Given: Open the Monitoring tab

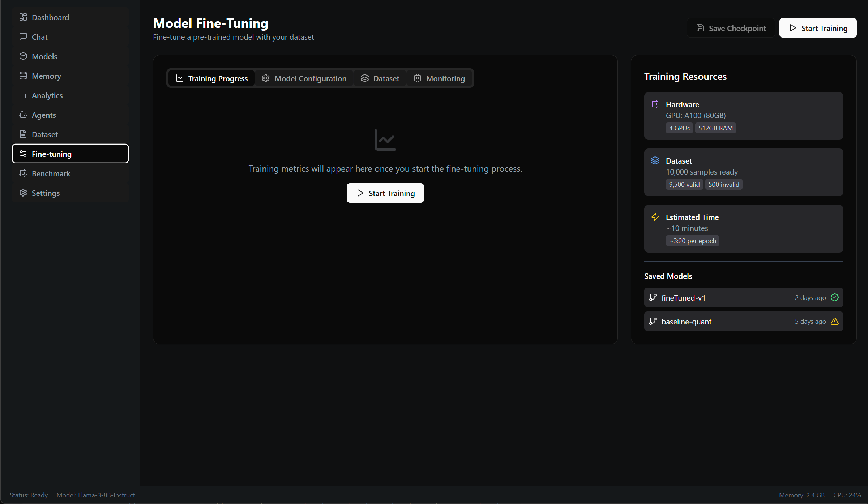Looking at the screenshot, I should pos(439,78).
